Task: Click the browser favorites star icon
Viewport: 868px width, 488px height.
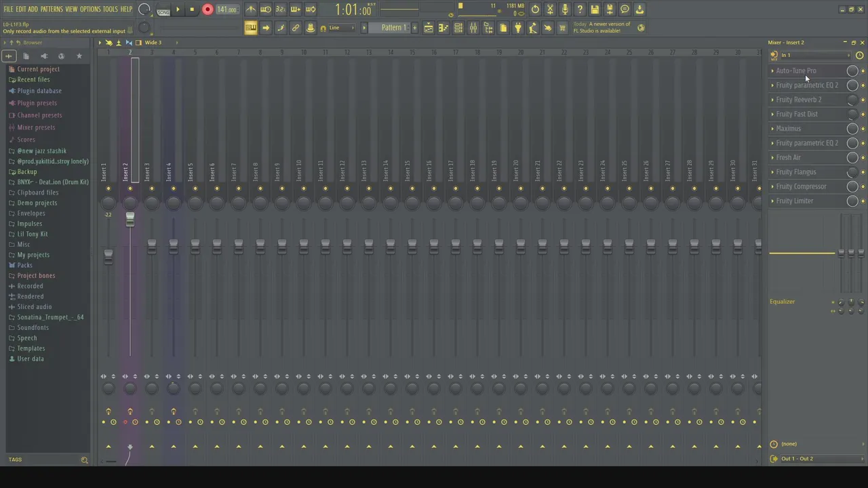Action: click(x=79, y=56)
